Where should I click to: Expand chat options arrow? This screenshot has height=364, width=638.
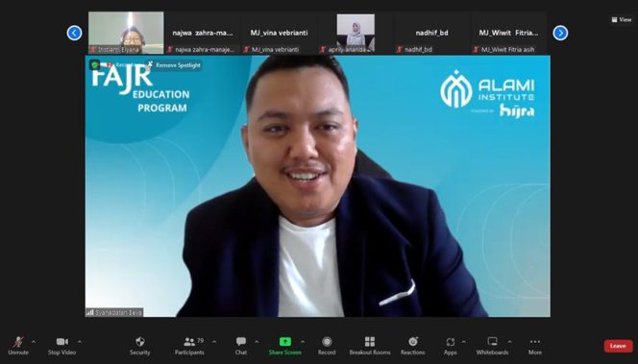[x=257, y=342]
